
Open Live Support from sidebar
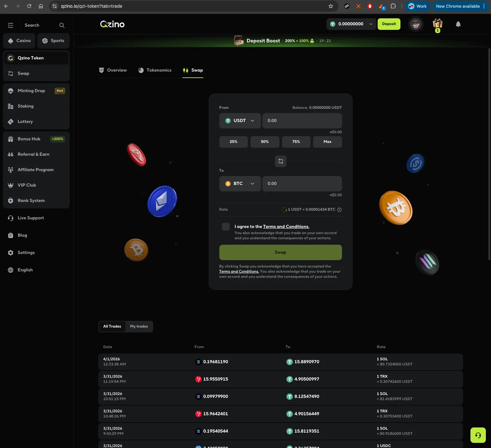pyautogui.click(x=36, y=218)
